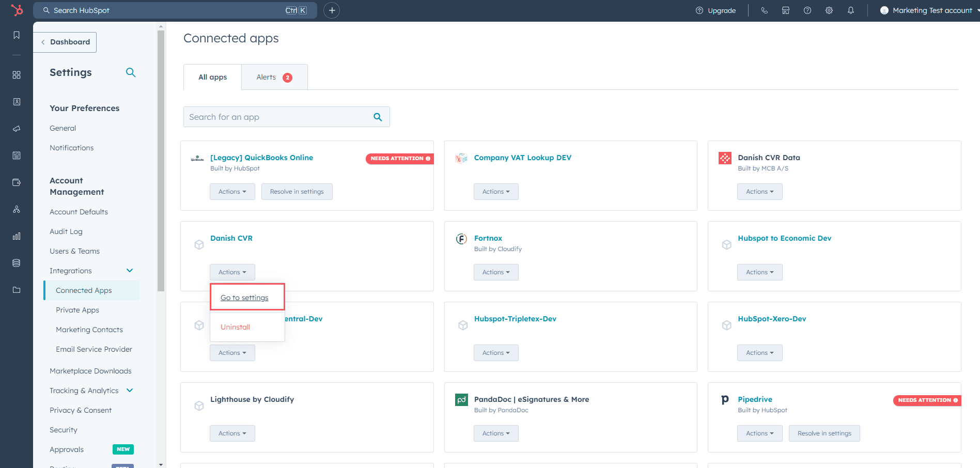Click the Upgrade button
Viewport: 980px width, 468px height.
(715, 10)
